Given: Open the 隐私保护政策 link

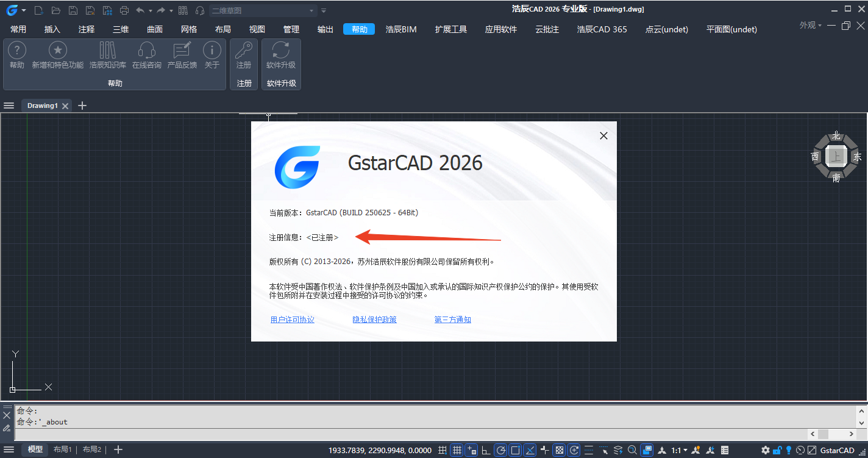Looking at the screenshot, I should click(x=374, y=320).
